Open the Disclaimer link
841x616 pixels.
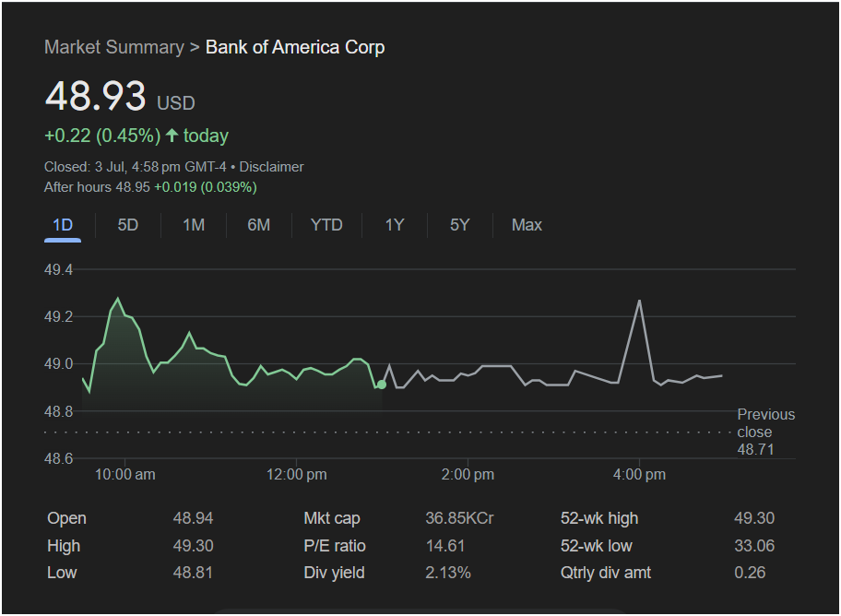[271, 167]
